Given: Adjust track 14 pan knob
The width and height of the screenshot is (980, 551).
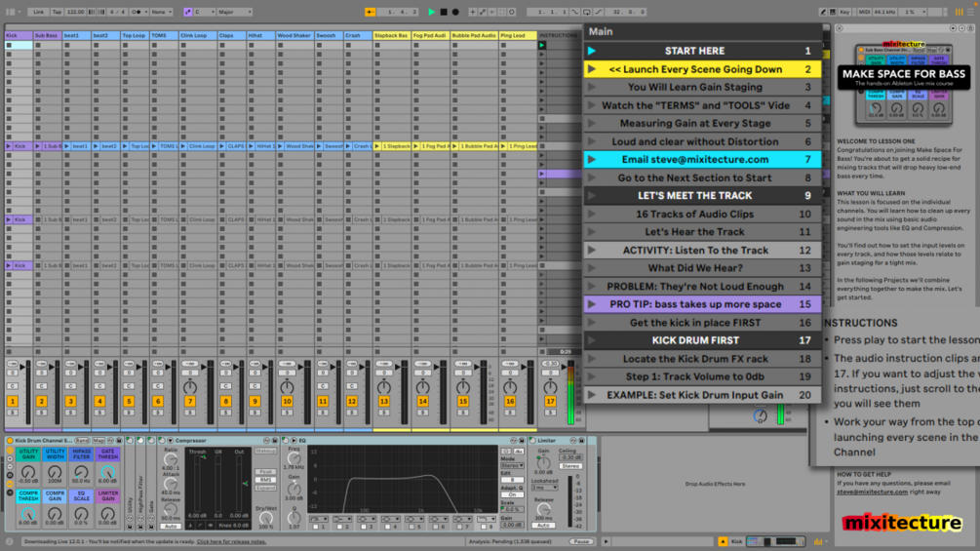Looking at the screenshot, I should click(423, 387).
